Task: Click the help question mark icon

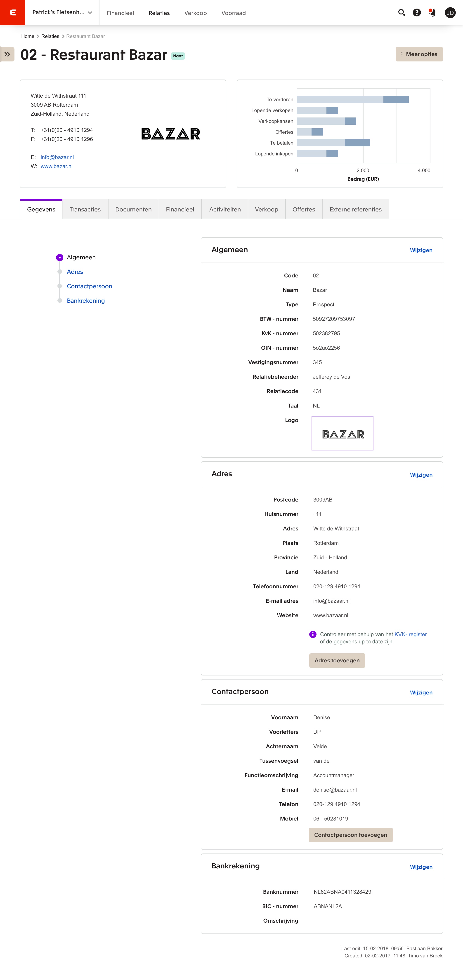Action: pyautogui.click(x=417, y=13)
